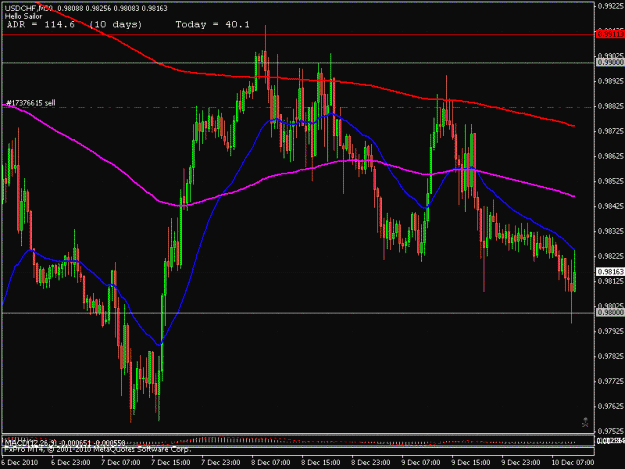
Task: Click the '7 Dec 15:00' time label
Action: [x=171, y=463]
